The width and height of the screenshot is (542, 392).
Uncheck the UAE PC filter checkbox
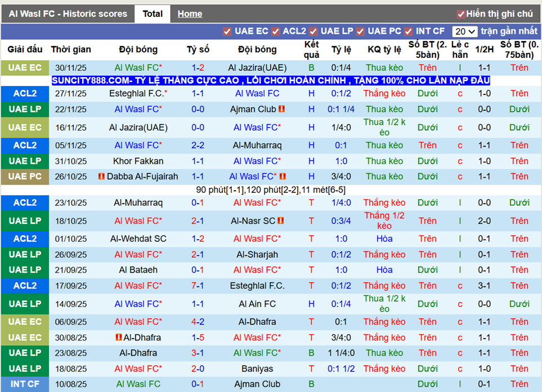[x=361, y=31]
